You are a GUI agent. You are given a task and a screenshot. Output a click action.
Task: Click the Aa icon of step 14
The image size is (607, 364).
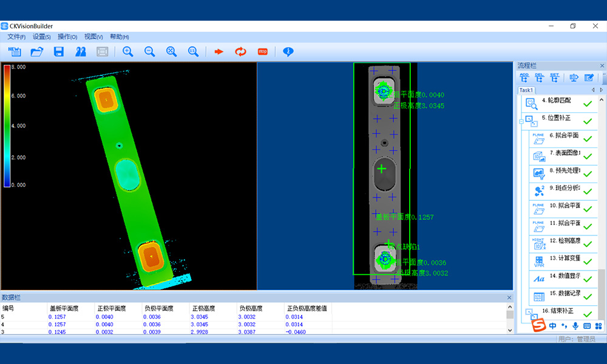539,279
